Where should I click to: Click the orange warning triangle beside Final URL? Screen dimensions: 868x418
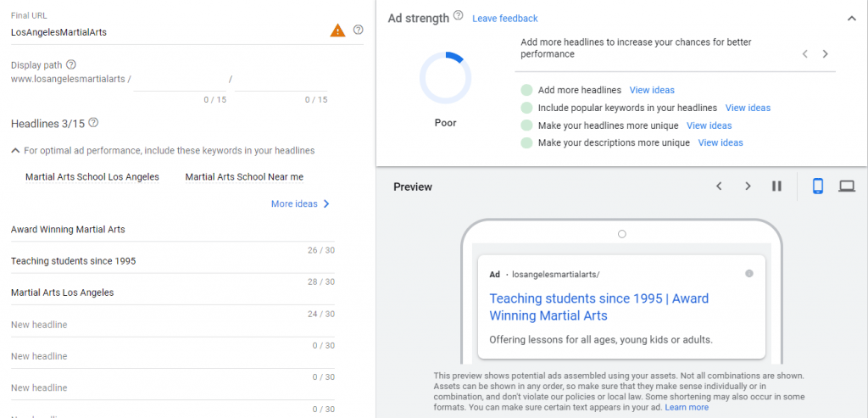click(337, 31)
